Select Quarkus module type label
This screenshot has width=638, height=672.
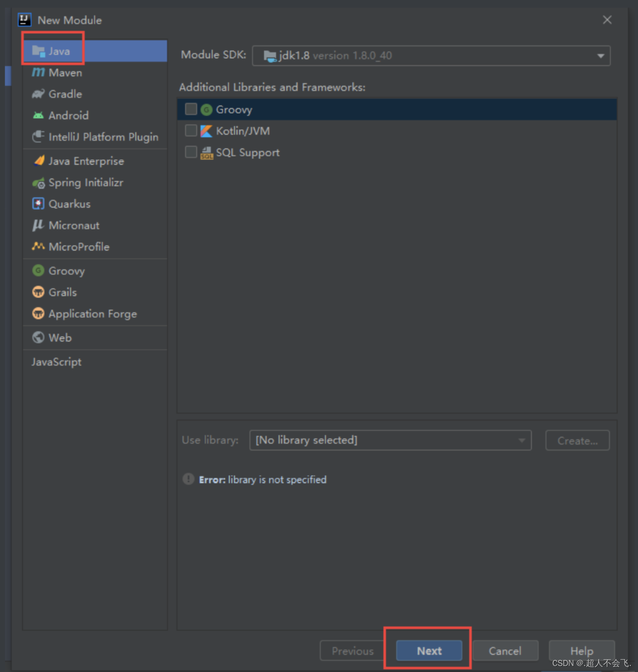70,204
